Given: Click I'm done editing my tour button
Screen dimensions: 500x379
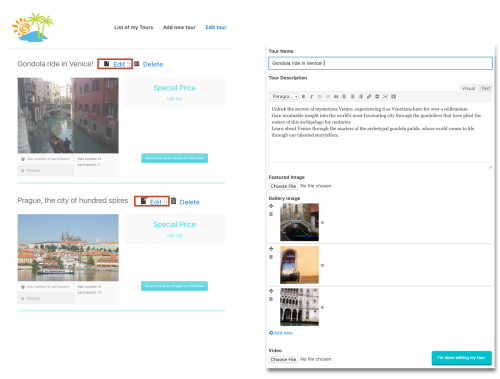Looking at the screenshot, I should [462, 358].
